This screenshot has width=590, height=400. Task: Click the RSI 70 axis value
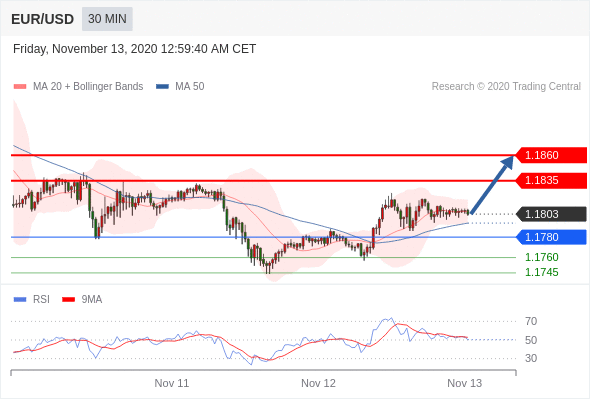(x=531, y=321)
